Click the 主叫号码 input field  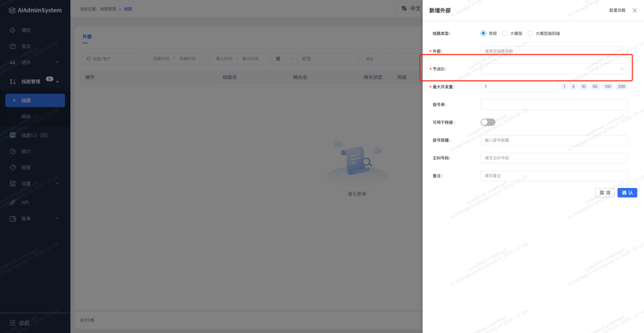click(553, 158)
